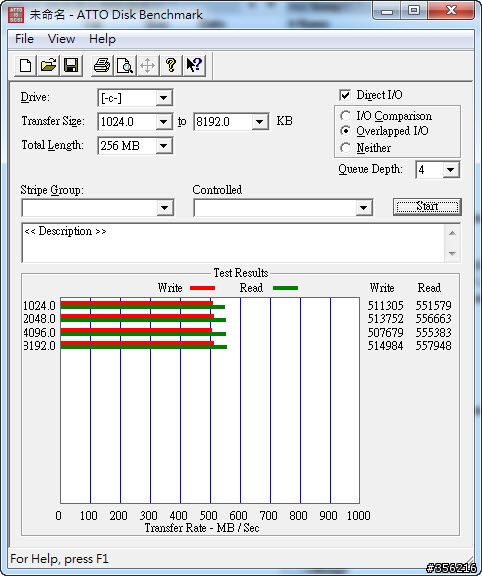The image size is (482, 576).
Task: Expand the Drive dropdown showing [-c-]
Action: point(163,98)
